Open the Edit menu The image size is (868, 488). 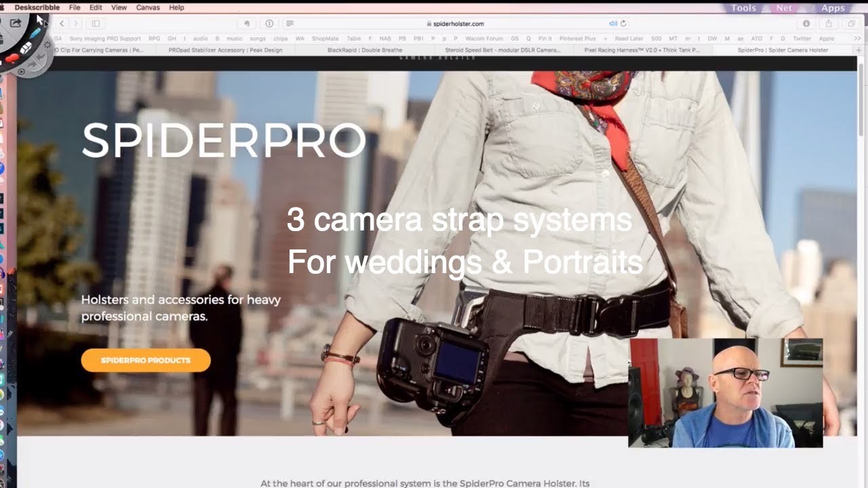pos(96,7)
